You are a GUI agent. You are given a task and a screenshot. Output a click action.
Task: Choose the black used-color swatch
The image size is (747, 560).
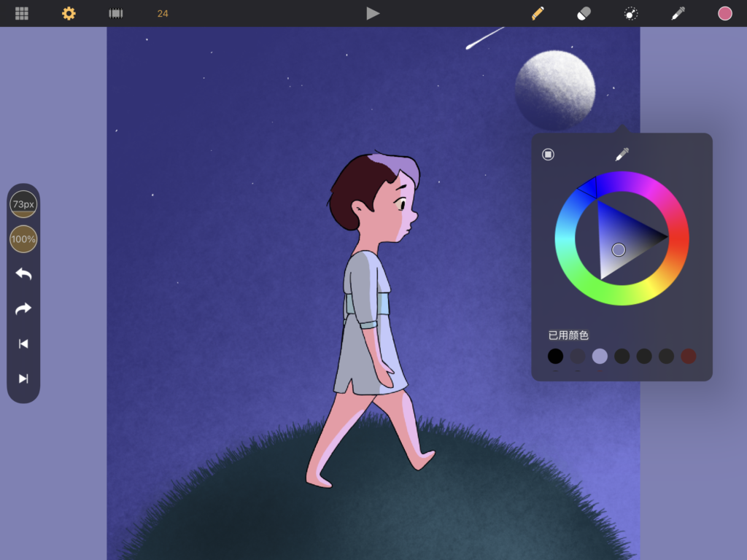click(x=555, y=356)
